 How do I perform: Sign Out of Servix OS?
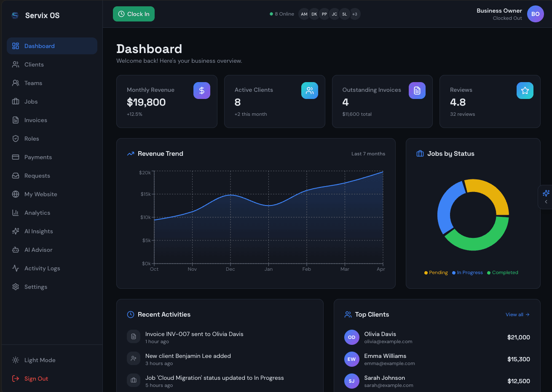(x=35, y=379)
